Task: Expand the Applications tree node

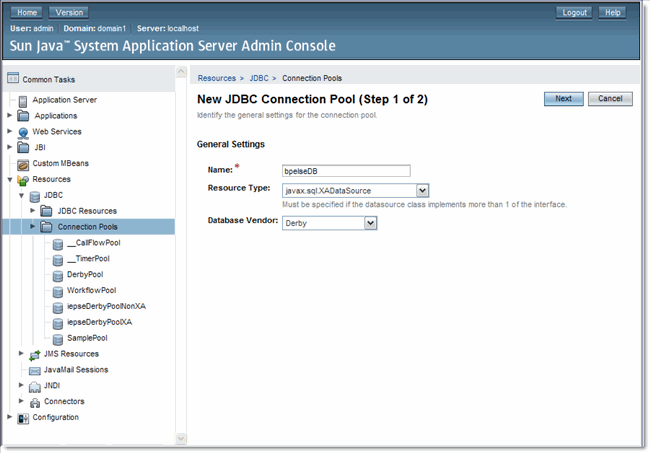Action: 10,115
